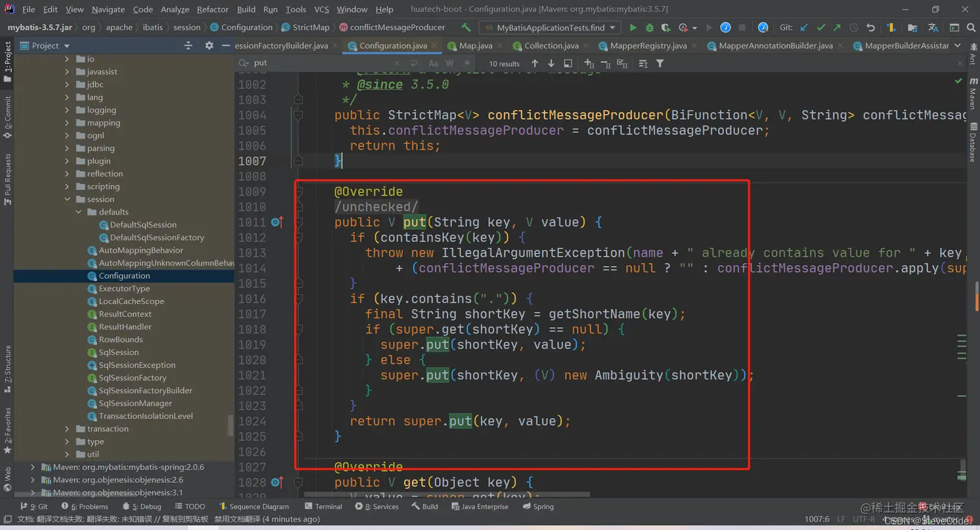Start Debug with the green bug icon
Viewport: 980px width, 530px height.
(649, 27)
